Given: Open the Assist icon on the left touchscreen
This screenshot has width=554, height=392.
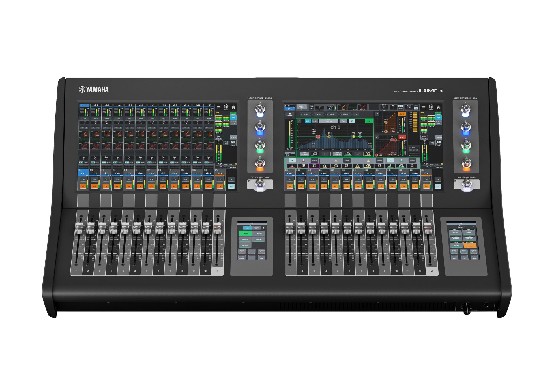Looking at the screenshot, I should 226,107.
